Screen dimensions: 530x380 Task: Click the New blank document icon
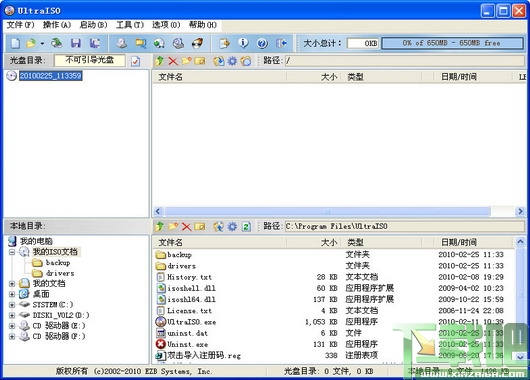click(x=16, y=43)
